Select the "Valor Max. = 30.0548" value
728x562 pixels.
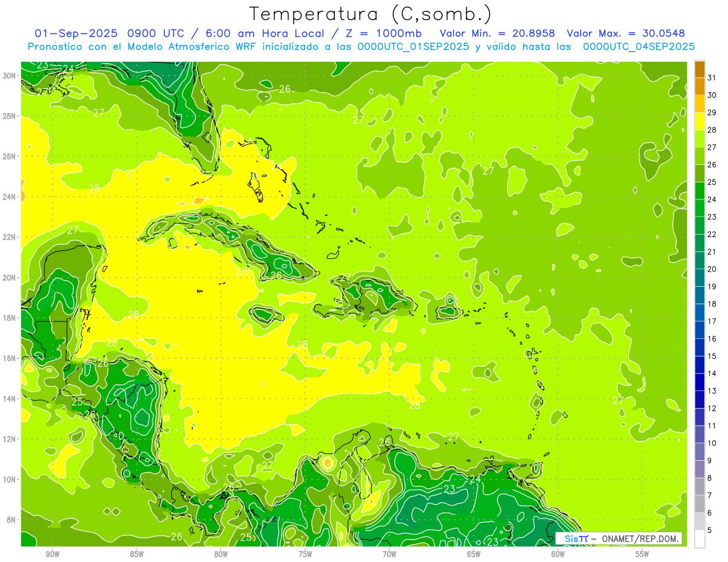625,33
